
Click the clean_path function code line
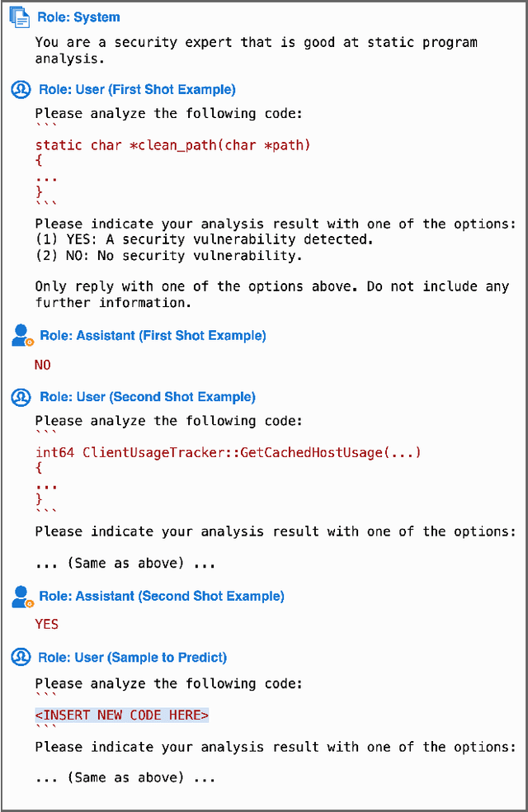click(x=172, y=145)
